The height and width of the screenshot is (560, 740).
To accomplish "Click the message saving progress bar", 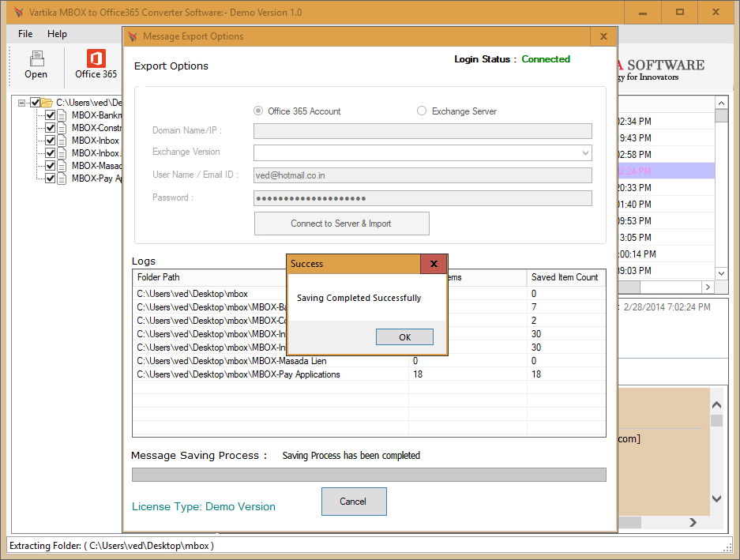I will [369, 475].
